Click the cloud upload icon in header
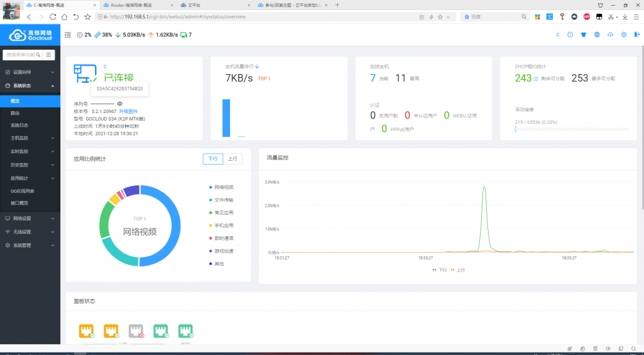The height and width of the screenshot is (355, 644). (610, 35)
